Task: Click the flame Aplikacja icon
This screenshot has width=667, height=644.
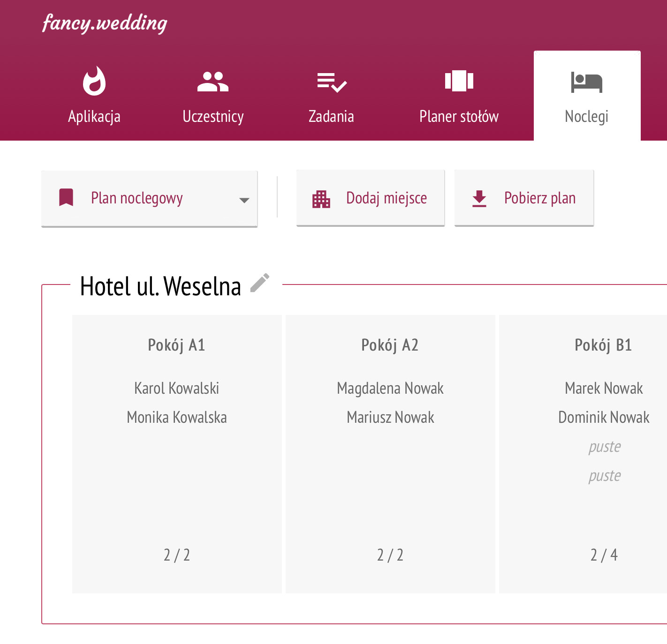Action: tap(94, 81)
